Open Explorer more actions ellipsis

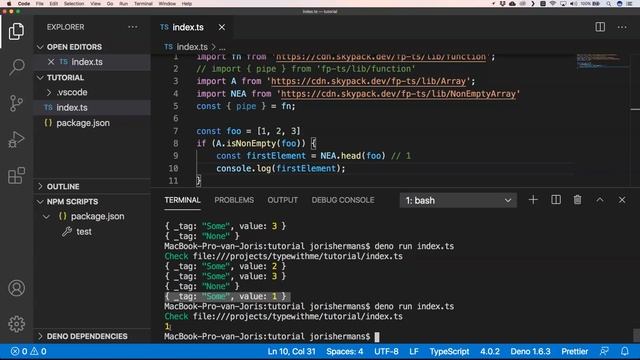click(x=133, y=27)
